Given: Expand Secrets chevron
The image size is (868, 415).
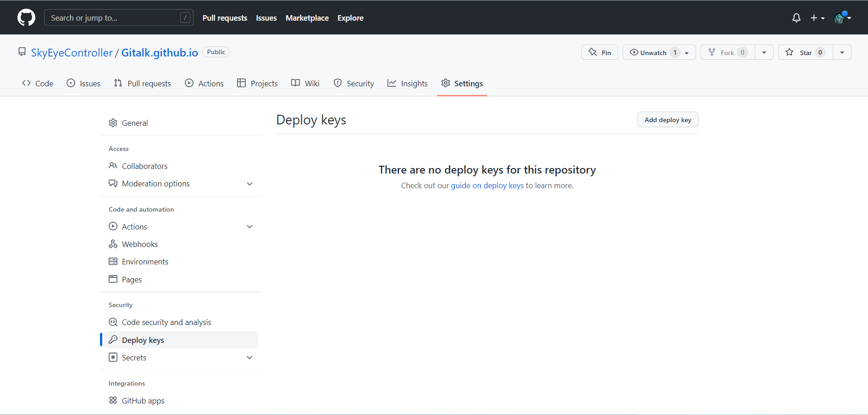Looking at the screenshot, I should point(249,358).
